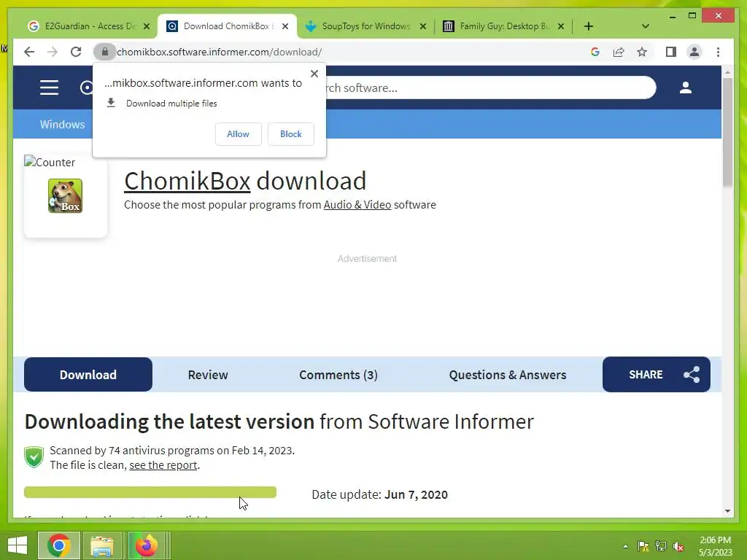The height and width of the screenshot is (560, 747).
Task: Open the Windows Start button
Action: click(18, 545)
